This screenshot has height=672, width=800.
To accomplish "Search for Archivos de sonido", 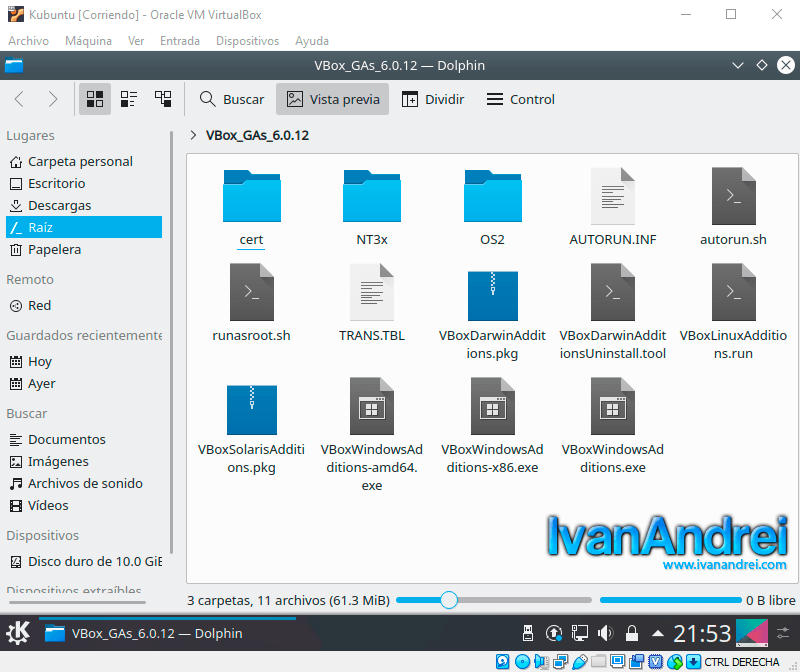I will coord(84,483).
